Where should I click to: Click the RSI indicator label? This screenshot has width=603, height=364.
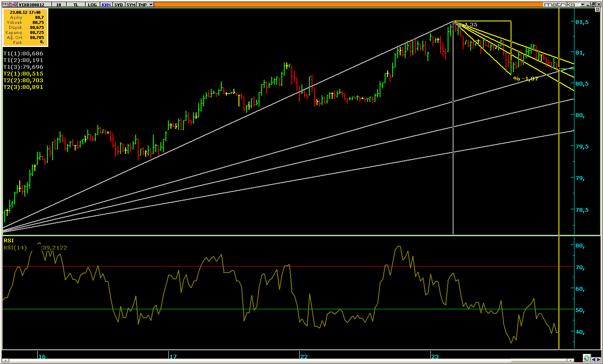[8, 240]
